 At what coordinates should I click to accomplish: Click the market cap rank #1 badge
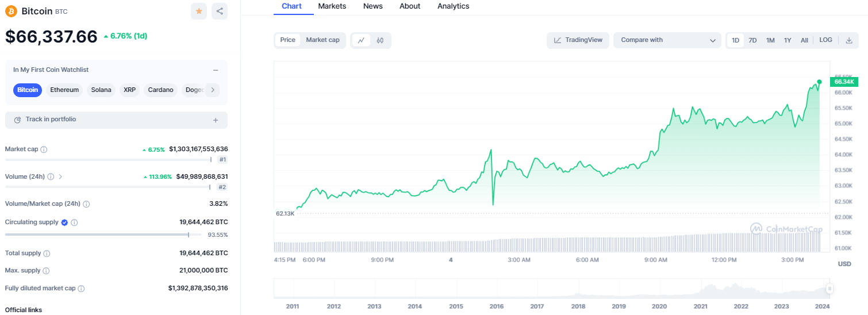222,160
